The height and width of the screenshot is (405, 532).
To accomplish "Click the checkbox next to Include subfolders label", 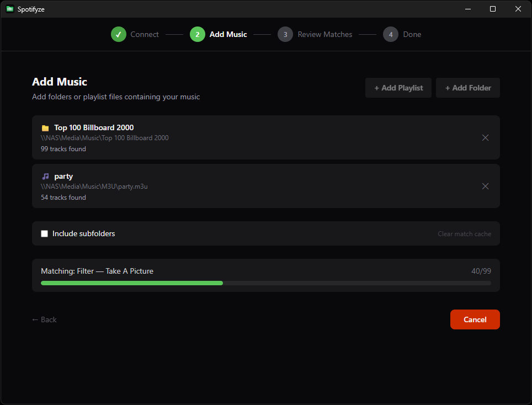I will point(44,233).
